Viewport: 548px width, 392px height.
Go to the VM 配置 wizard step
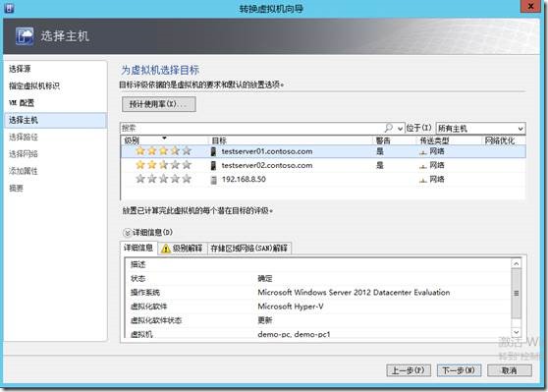[22, 103]
